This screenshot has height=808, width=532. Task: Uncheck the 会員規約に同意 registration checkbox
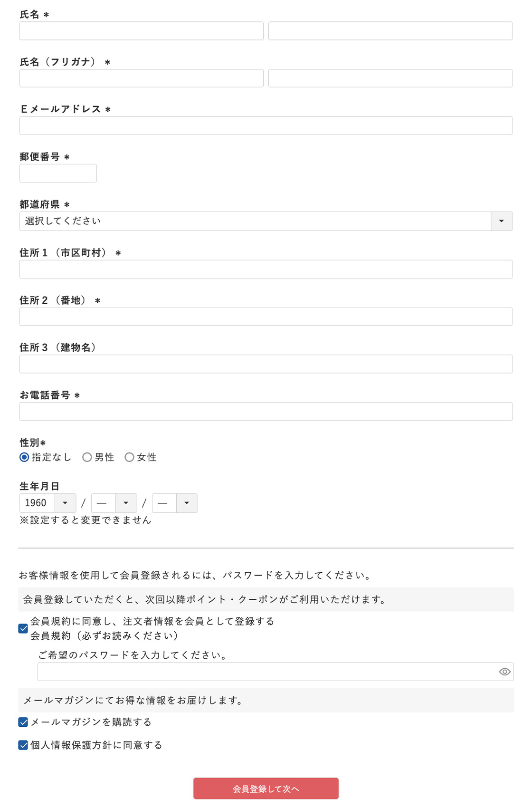(23, 628)
